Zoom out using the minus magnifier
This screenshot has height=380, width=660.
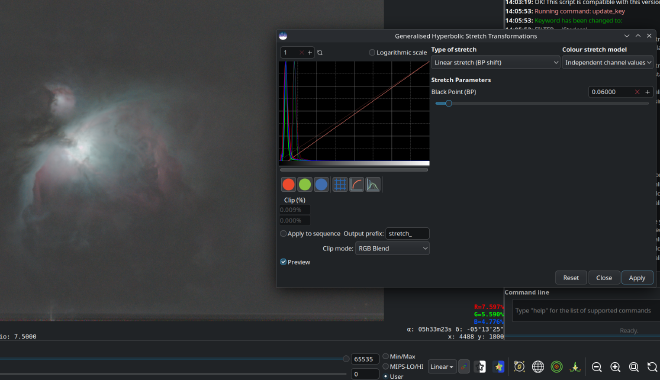596,367
